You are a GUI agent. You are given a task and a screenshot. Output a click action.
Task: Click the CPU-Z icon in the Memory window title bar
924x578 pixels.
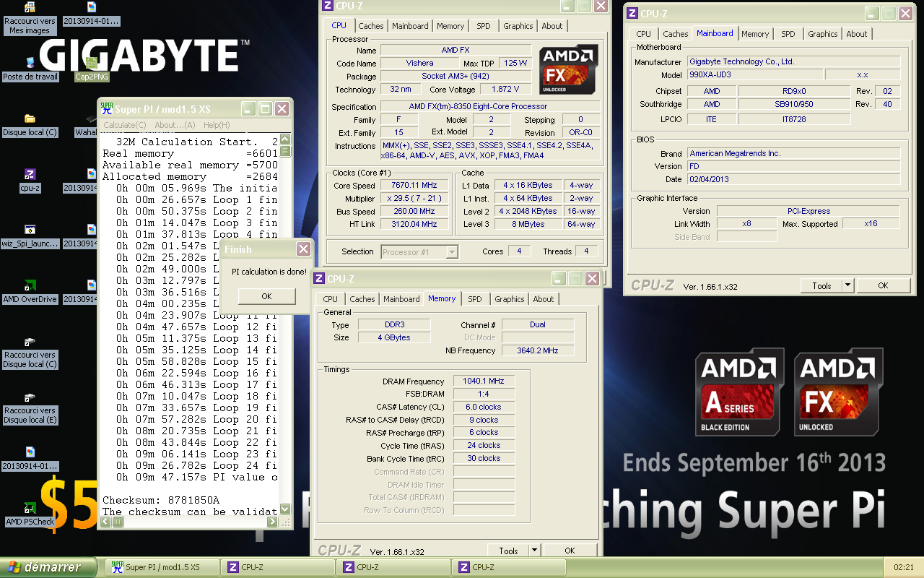[x=319, y=278]
